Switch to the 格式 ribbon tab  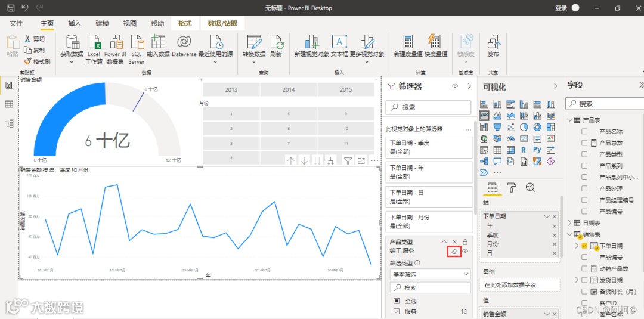[x=185, y=23]
